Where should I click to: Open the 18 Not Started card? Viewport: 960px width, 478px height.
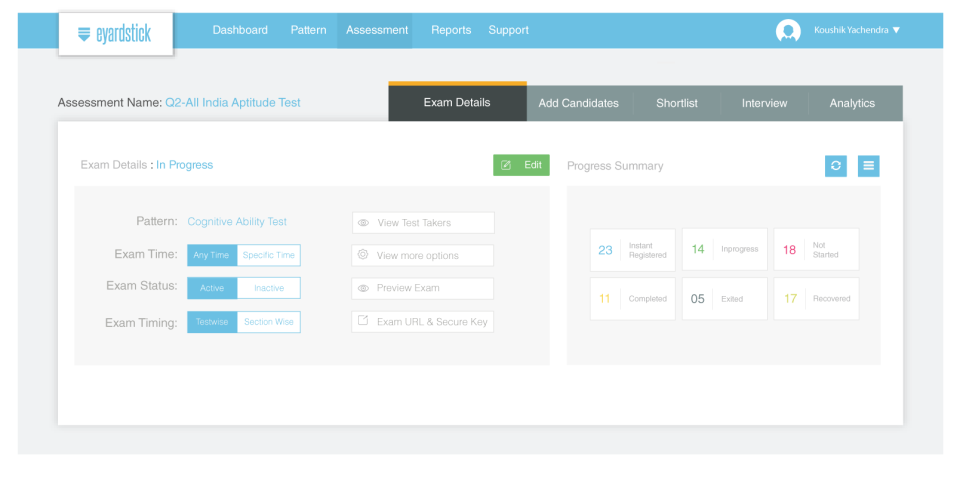tap(816, 250)
